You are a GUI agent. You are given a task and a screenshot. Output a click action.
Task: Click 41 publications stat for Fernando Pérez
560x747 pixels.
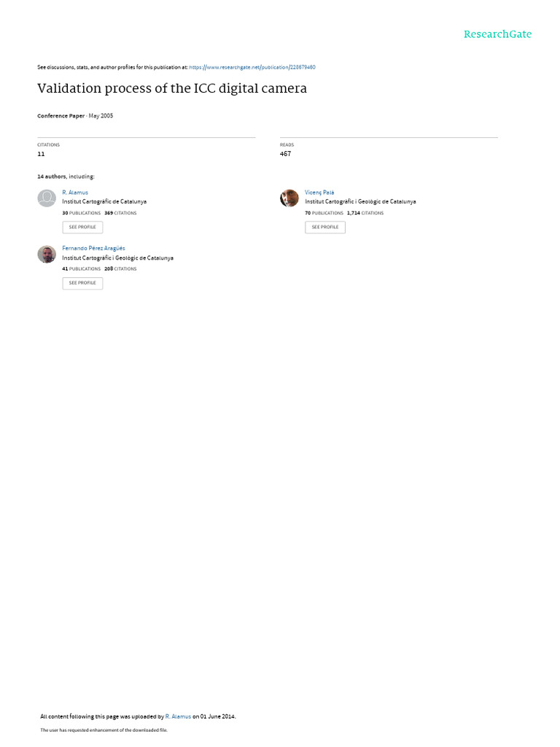point(82,268)
